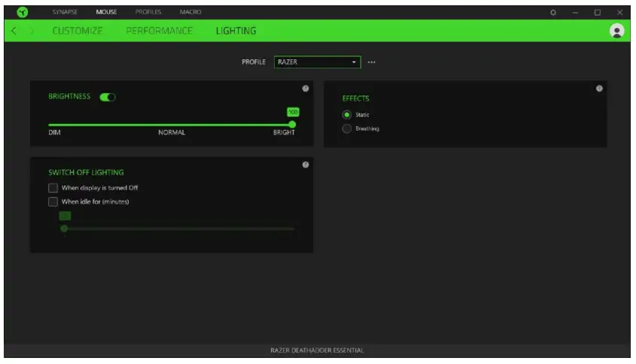Switch to the Synapse tab
The image size is (636, 364).
[65, 12]
